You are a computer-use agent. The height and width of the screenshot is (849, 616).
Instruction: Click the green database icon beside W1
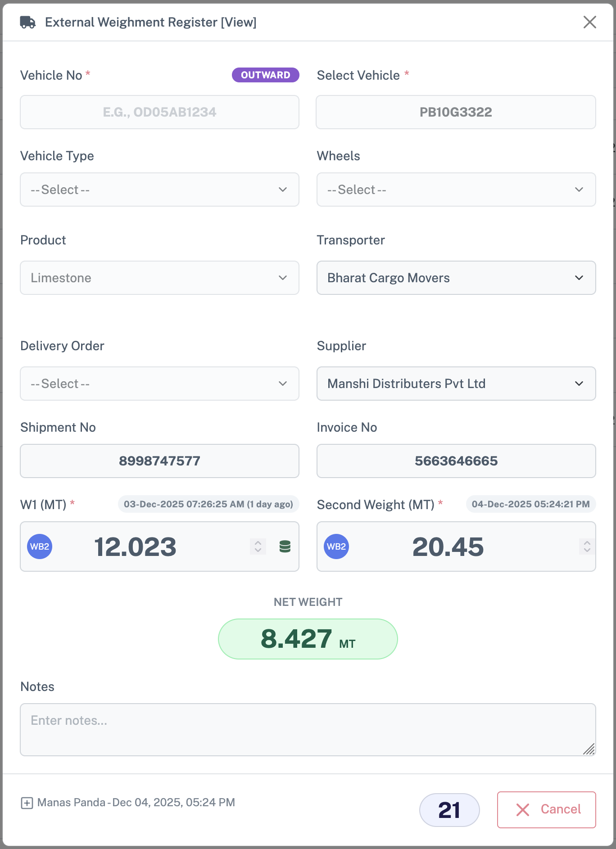point(285,546)
